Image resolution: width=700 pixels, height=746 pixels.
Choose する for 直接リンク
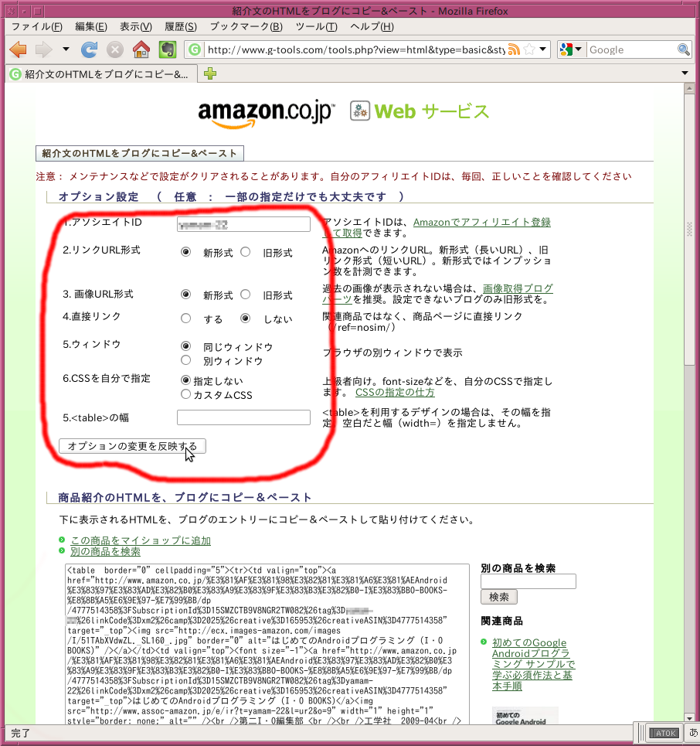pos(186,318)
